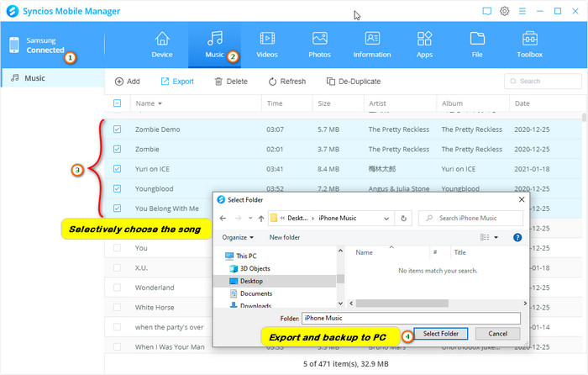Close the Select Folder dialog
This screenshot has width=588, height=375.
pyautogui.click(x=522, y=200)
